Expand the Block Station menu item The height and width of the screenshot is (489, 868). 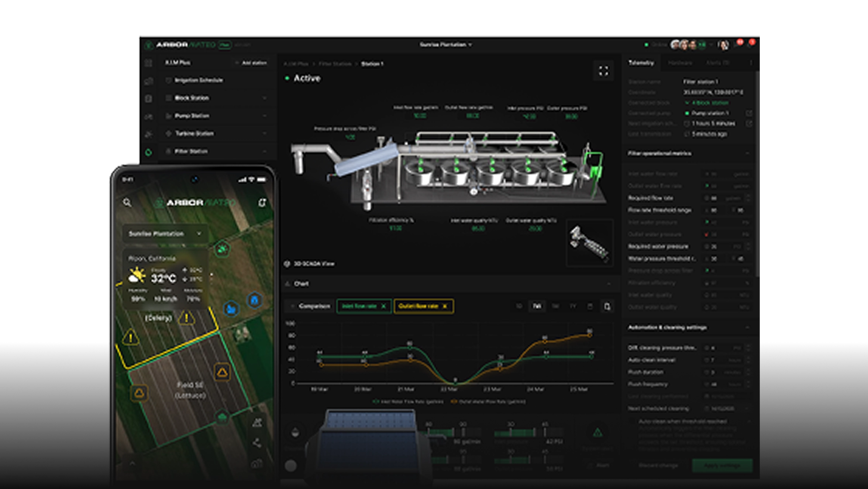pos(265,98)
